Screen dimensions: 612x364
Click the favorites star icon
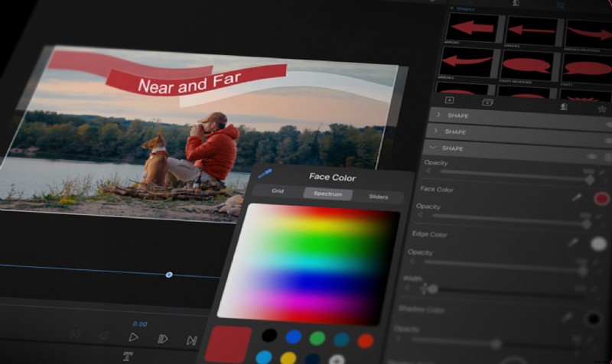click(602, 109)
